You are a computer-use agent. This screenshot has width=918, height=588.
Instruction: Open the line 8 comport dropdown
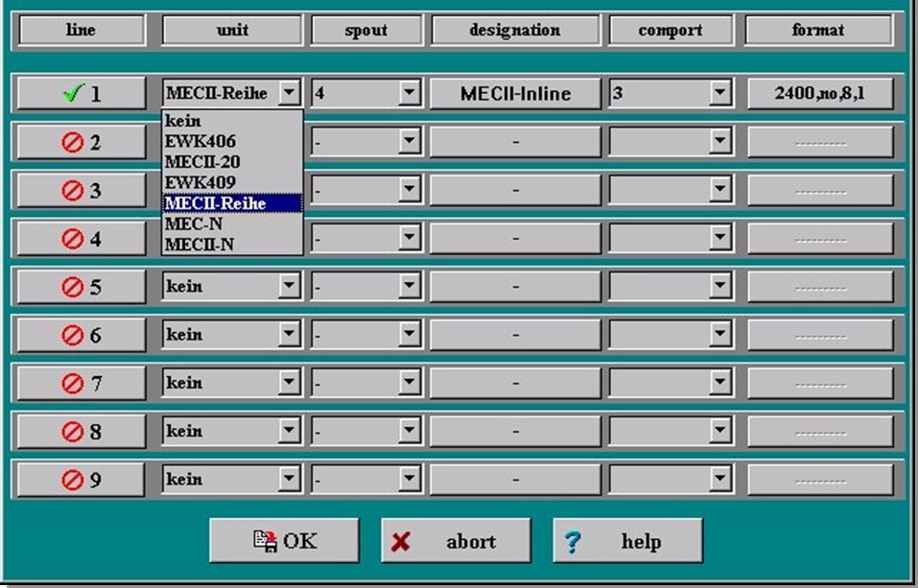[719, 431]
